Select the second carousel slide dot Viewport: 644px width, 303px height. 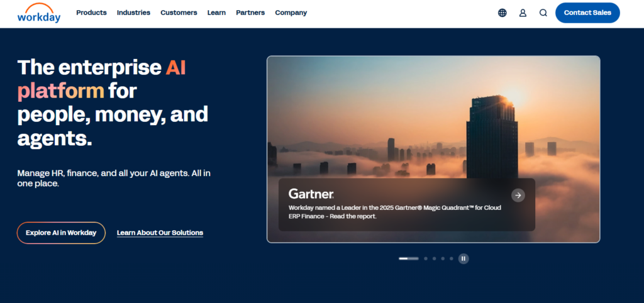pos(426,258)
